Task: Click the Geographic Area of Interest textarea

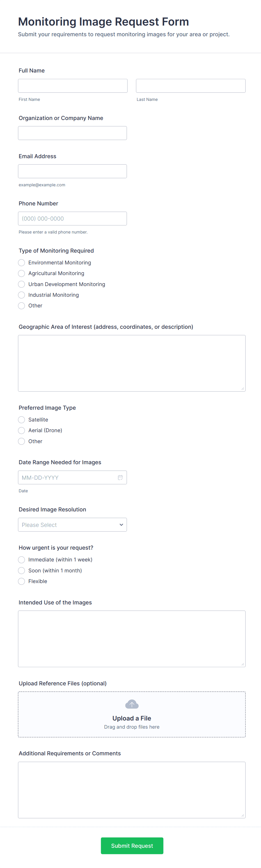Action: coord(132,363)
